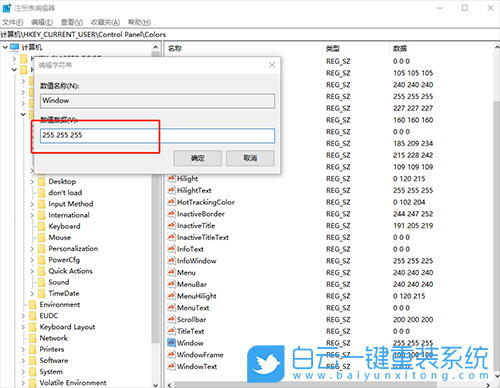The height and width of the screenshot is (388, 500).
Task: Select the MenuText value icon
Action: point(171,307)
